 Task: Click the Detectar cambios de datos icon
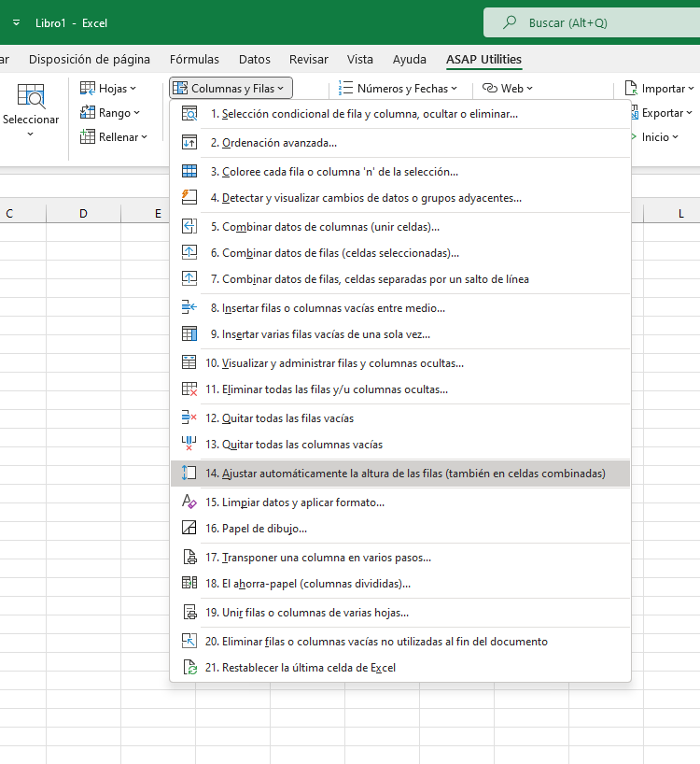tap(189, 197)
